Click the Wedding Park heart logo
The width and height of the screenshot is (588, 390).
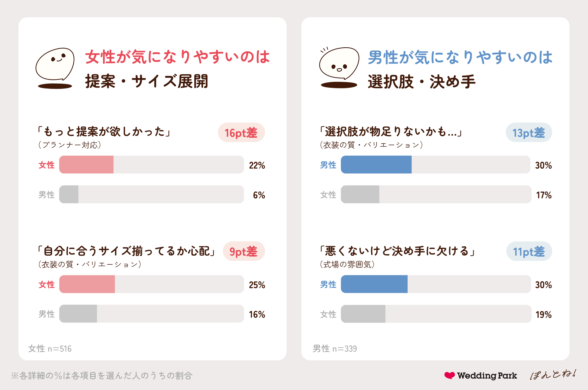pyautogui.click(x=480, y=375)
